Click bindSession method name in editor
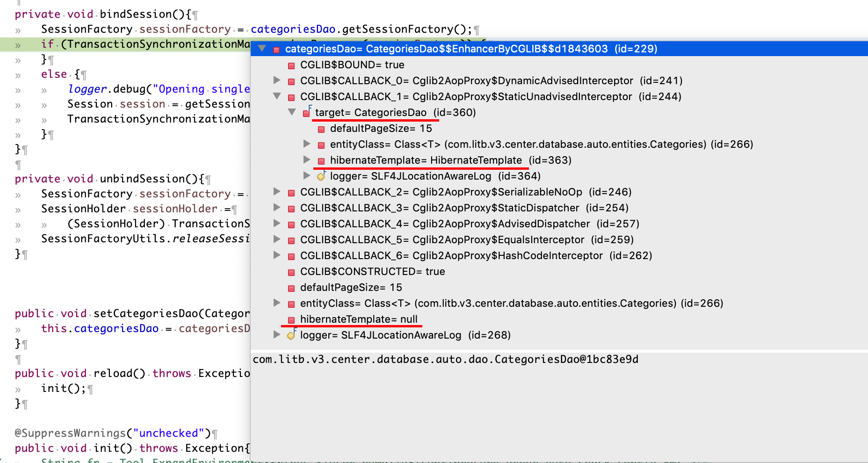 tap(136, 14)
